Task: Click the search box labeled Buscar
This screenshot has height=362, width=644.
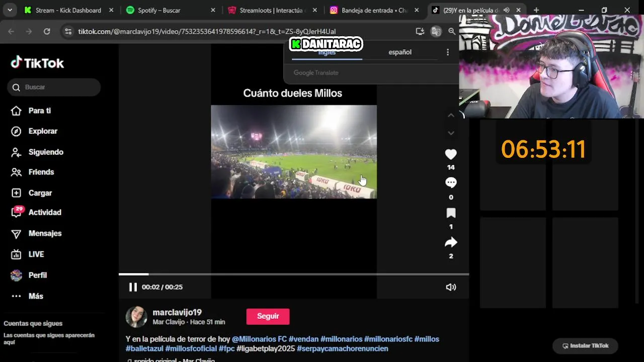Action: (x=54, y=87)
